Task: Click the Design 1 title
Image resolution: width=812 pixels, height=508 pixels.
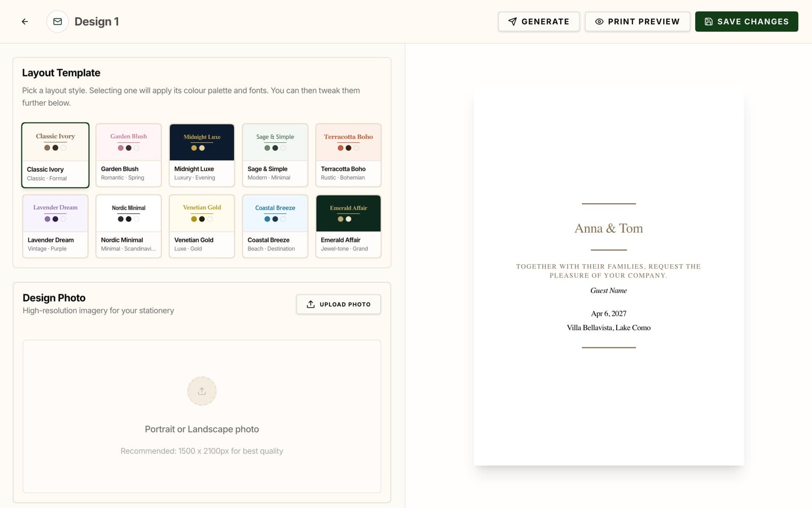Action: (96, 21)
